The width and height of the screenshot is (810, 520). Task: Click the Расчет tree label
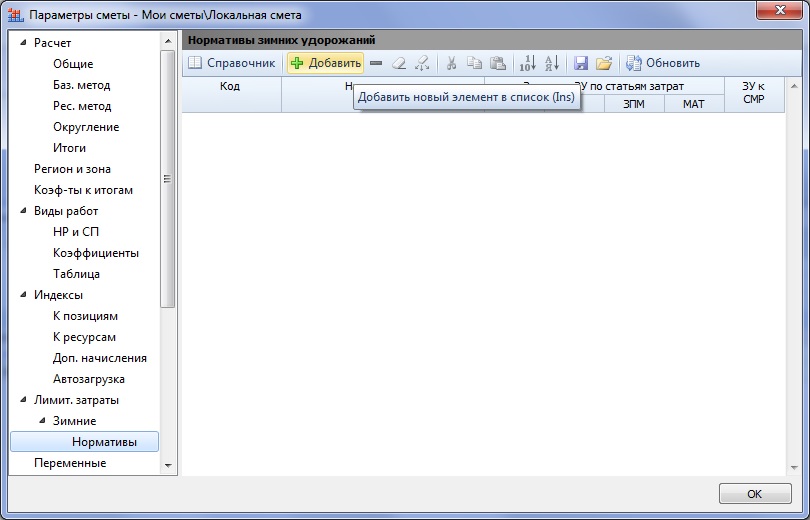[x=52, y=43]
